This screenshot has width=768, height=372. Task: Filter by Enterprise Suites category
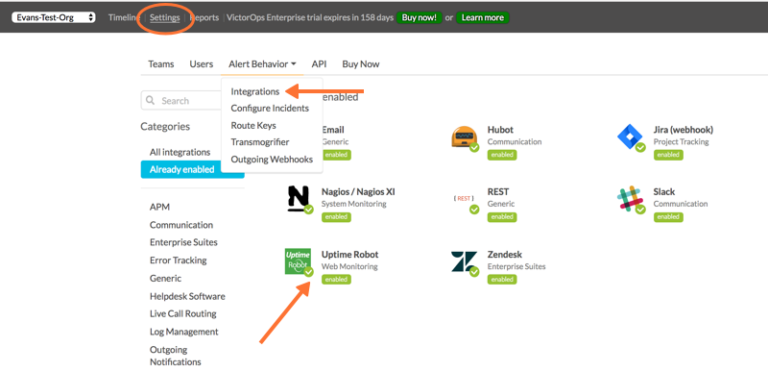coord(184,242)
